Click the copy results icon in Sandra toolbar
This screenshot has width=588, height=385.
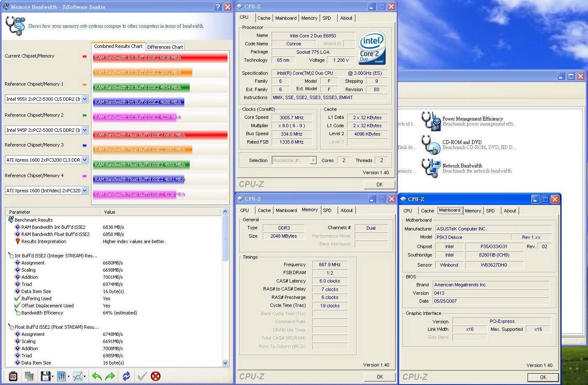click(x=29, y=376)
